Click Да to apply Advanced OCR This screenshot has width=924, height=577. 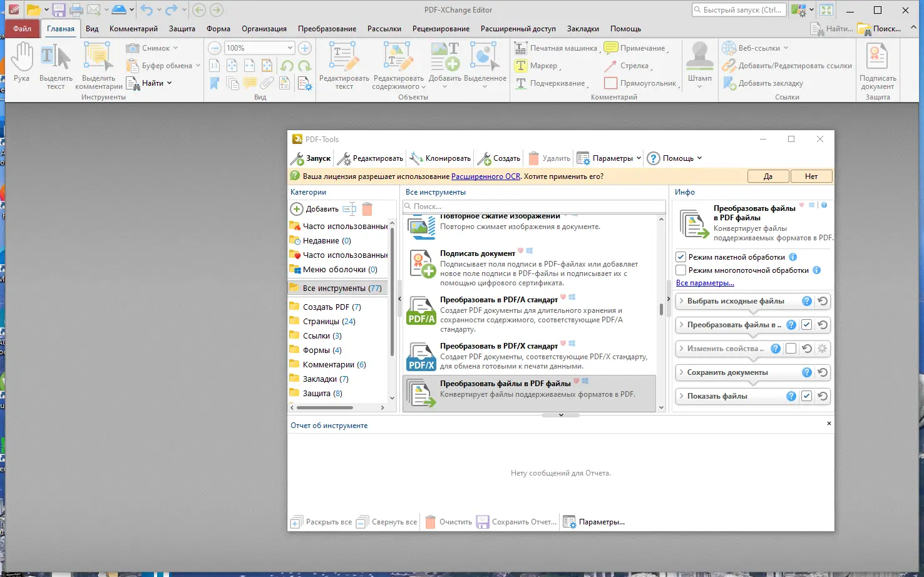click(x=767, y=176)
